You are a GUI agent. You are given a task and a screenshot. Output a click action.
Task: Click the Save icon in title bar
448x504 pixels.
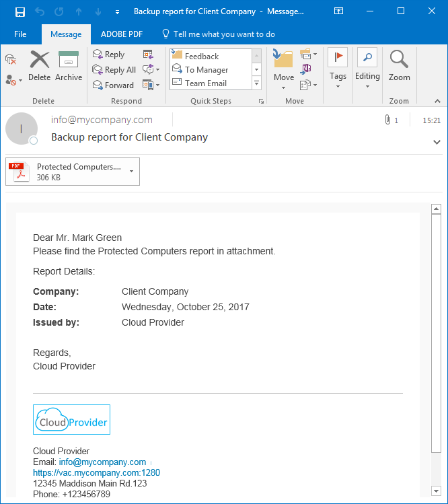pyautogui.click(x=20, y=11)
